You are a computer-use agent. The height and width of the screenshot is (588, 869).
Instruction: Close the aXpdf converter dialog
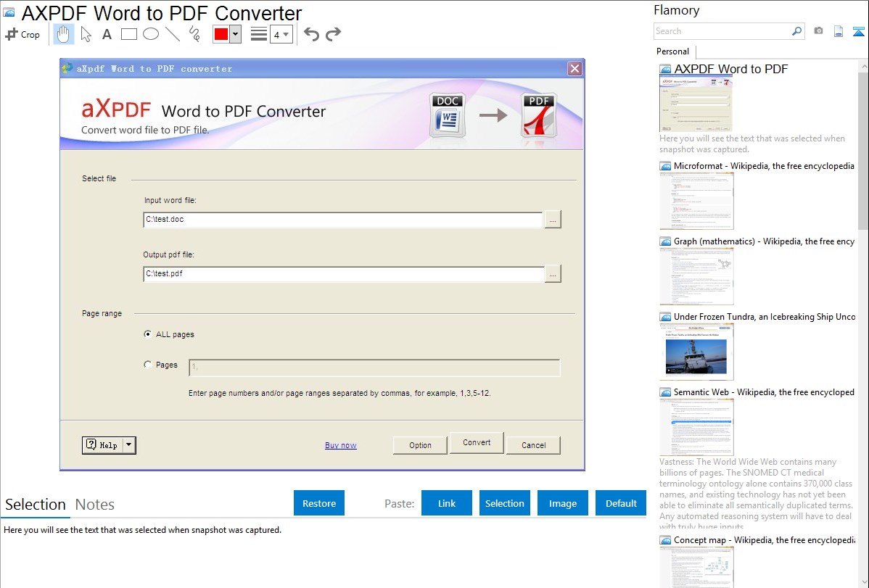pyautogui.click(x=574, y=68)
